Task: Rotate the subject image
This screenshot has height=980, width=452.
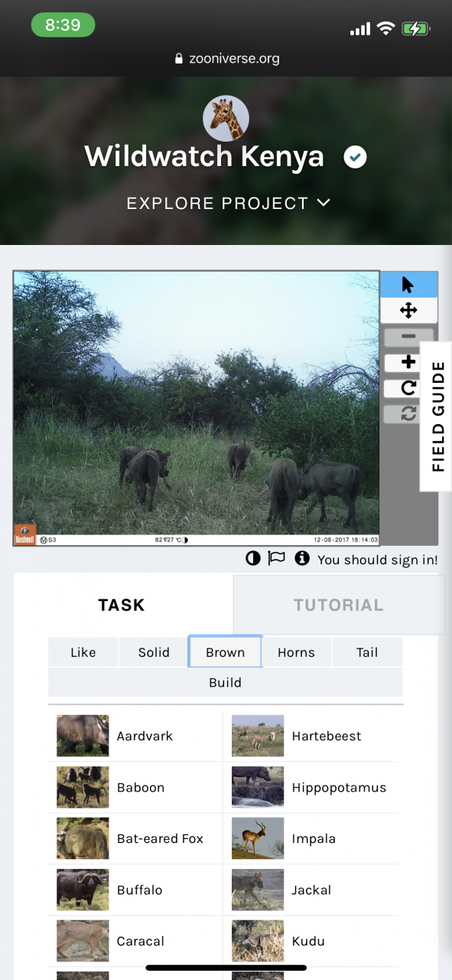Action: [x=408, y=388]
